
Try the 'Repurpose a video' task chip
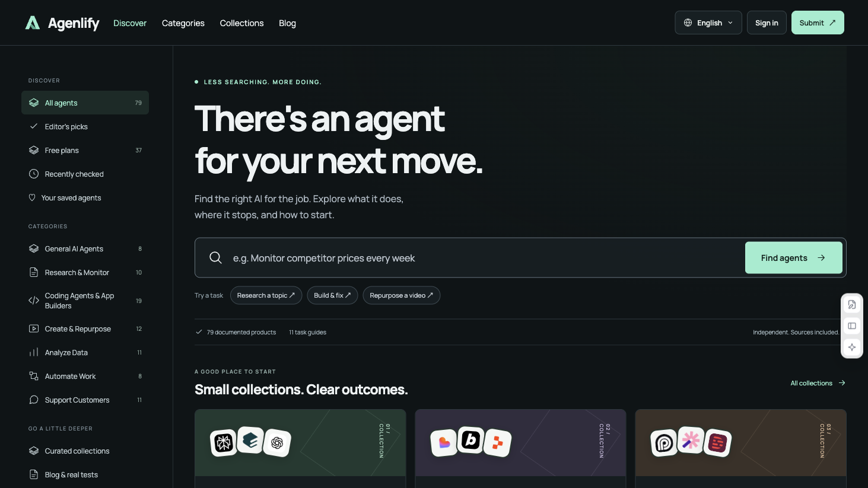click(x=401, y=295)
